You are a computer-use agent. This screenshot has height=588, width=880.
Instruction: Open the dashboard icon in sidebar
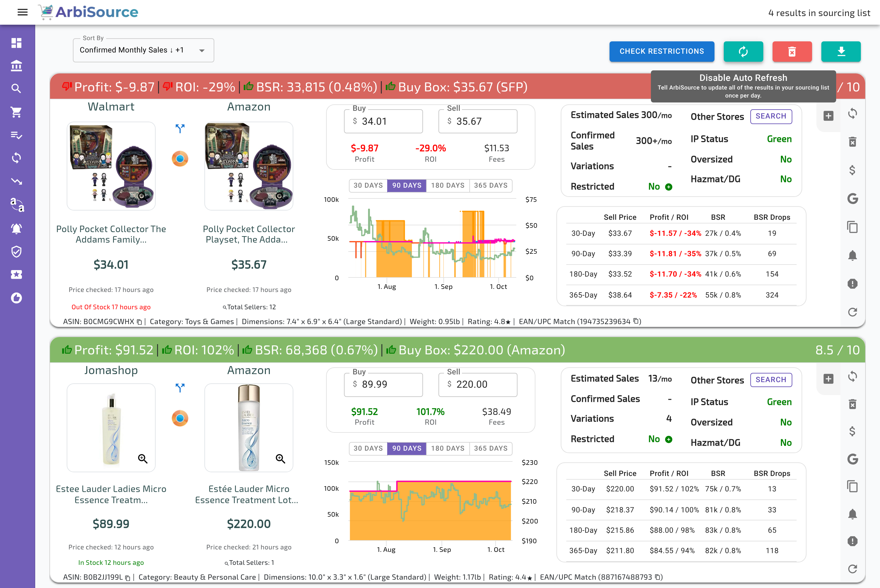[x=16, y=43]
